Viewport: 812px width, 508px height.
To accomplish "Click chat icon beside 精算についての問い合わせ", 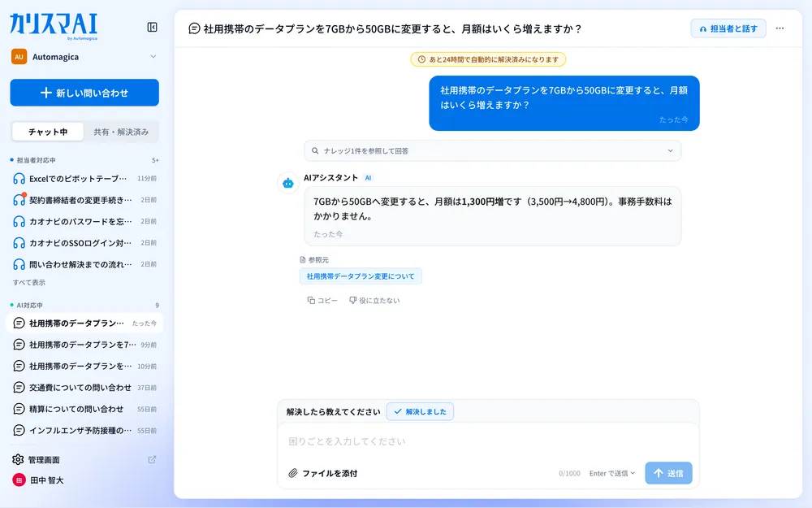I will pyautogui.click(x=19, y=409).
